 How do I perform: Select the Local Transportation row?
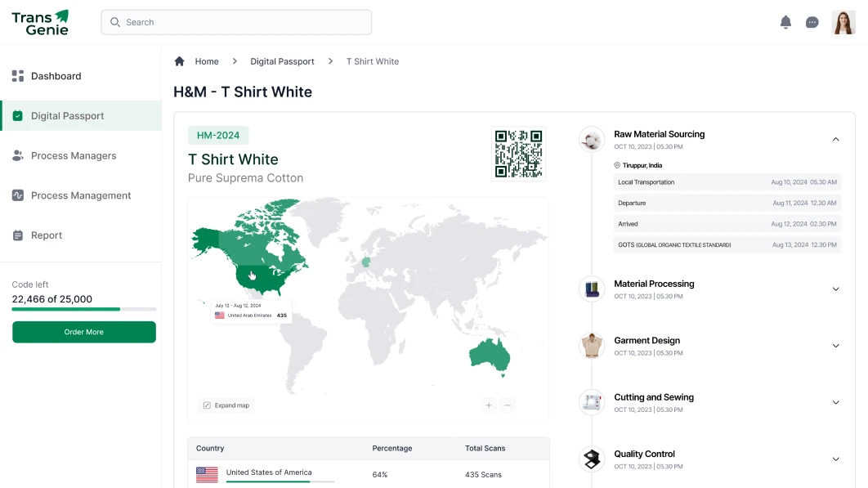click(727, 182)
